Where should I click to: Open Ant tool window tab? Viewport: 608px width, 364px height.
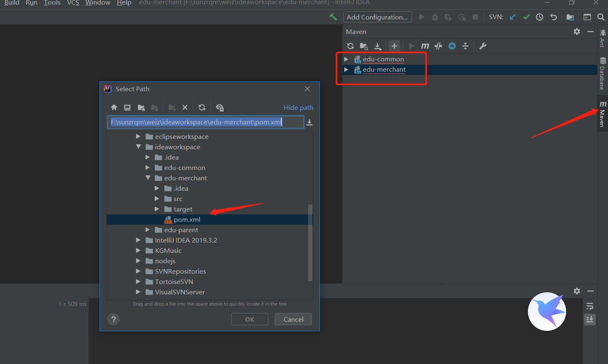click(603, 39)
